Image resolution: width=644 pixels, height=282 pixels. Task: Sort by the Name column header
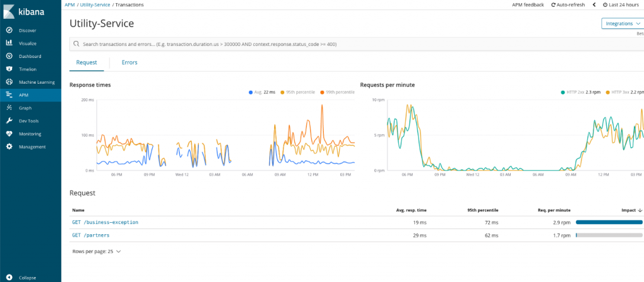[78, 210]
